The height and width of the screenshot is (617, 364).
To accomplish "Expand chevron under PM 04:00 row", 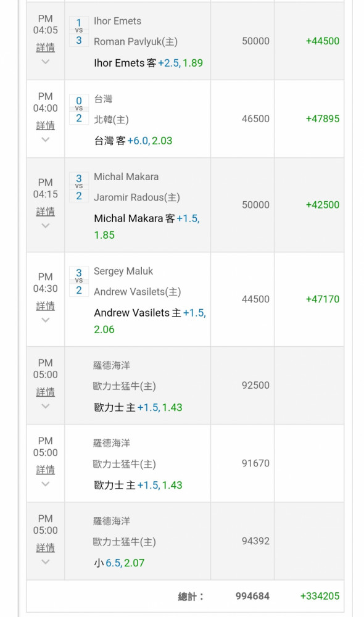I will (45, 139).
